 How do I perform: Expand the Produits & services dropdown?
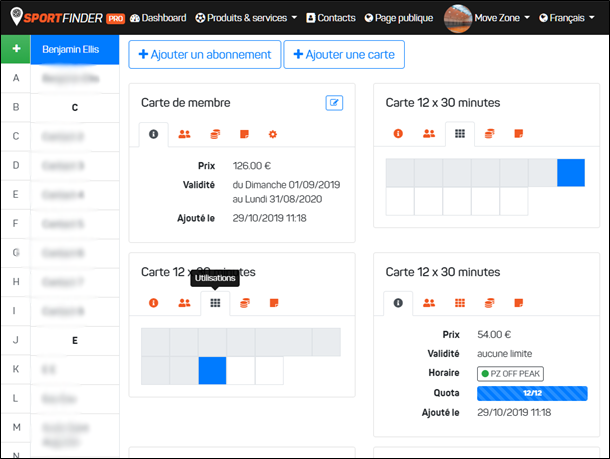[x=246, y=18]
